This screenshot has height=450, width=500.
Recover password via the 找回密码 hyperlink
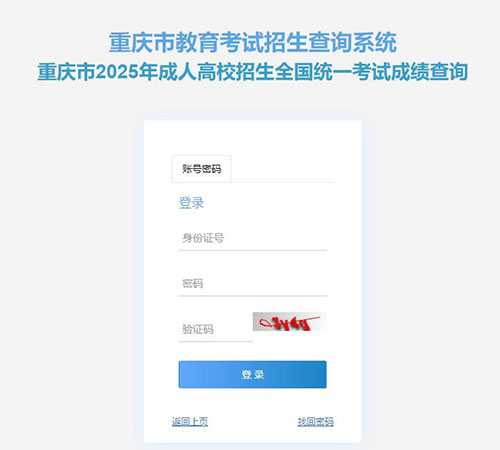coord(315,422)
